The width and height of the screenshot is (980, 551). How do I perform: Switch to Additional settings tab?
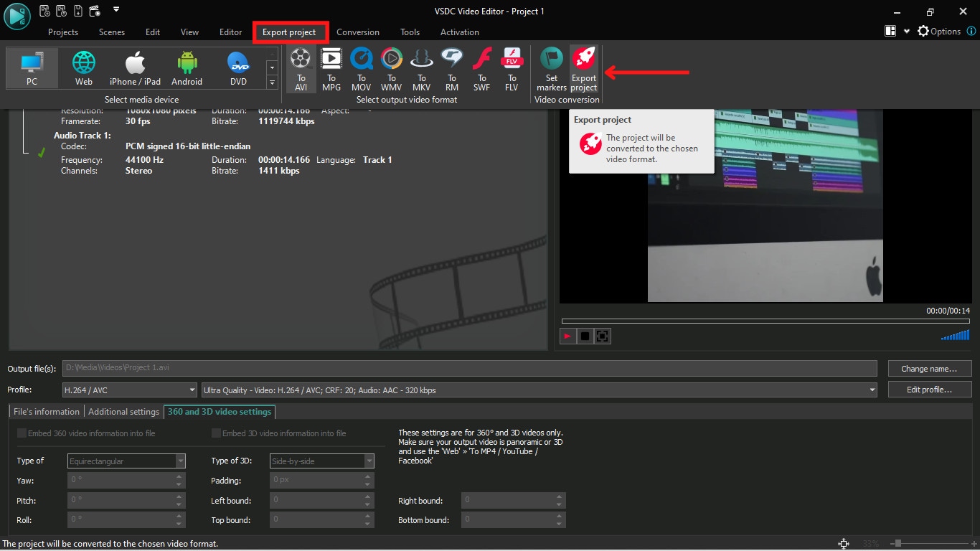(123, 412)
